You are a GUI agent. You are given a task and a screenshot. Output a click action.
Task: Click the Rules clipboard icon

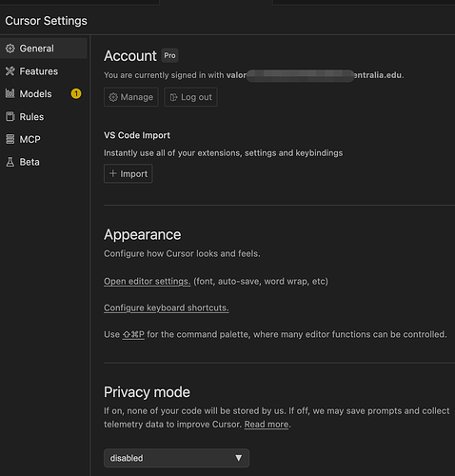tap(10, 116)
